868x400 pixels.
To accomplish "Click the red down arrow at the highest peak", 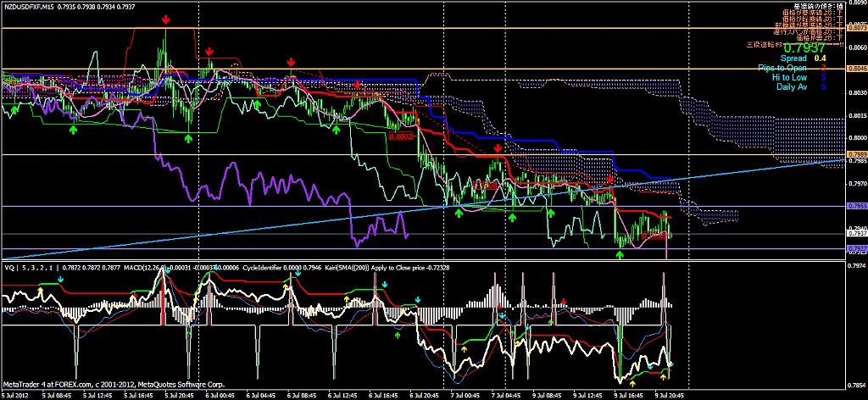I will (x=165, y=17).
